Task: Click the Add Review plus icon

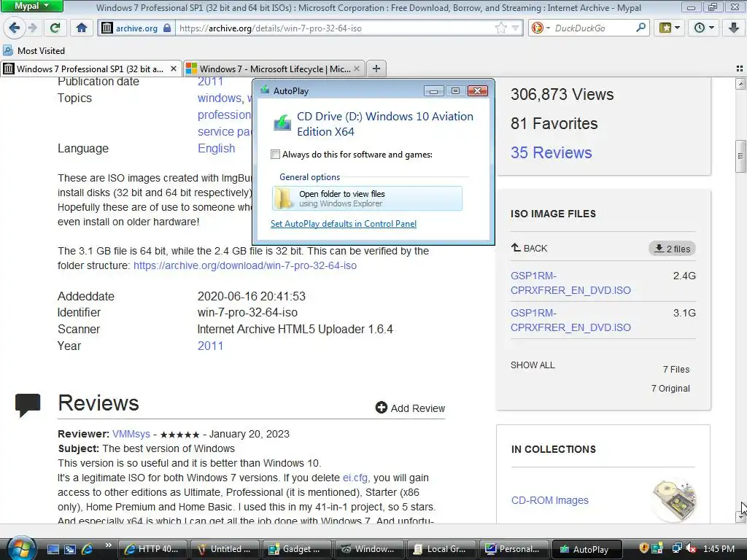Action: point(381,408)
